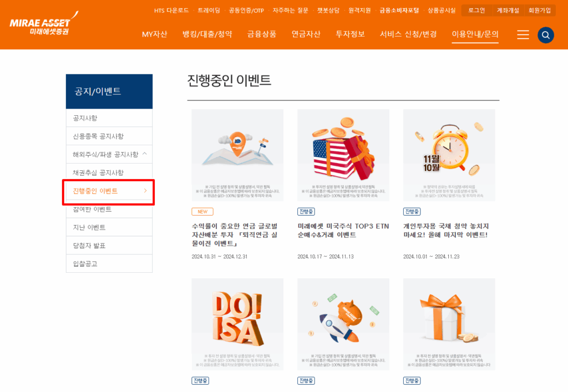
Task: Click the magnifying glass search icon
Action: coord(546,35)
